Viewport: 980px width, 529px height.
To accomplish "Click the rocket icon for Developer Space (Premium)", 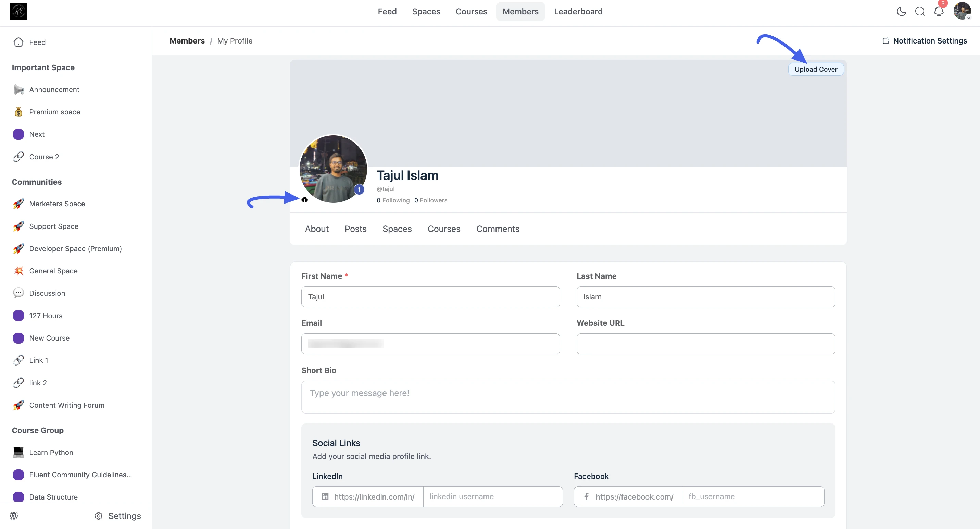I will [x=18, y=248].
